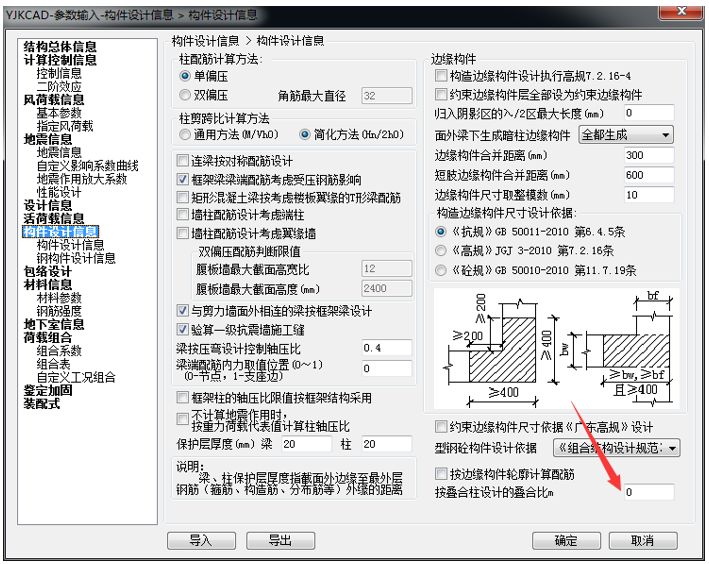Select 包络设计 tree node

coord(48,271)
